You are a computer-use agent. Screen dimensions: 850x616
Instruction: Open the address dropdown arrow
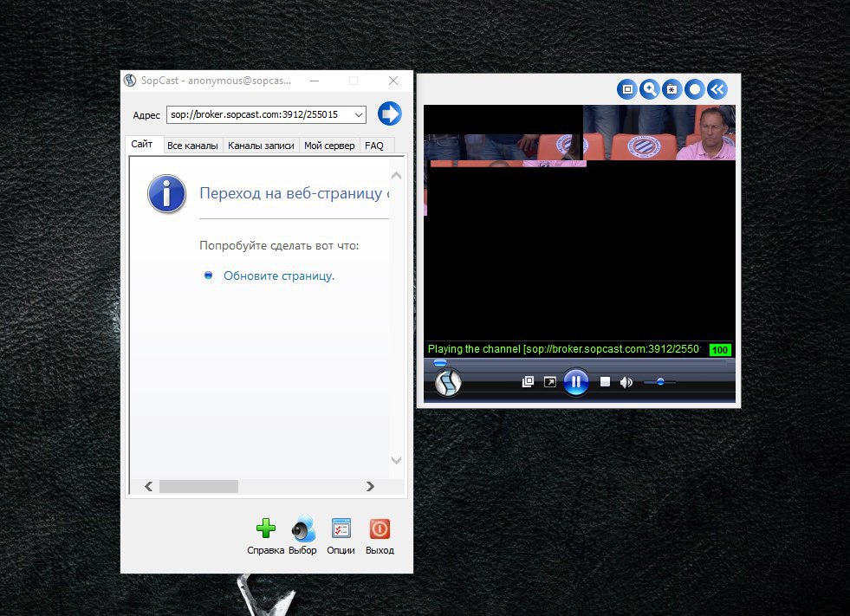pyautogui.click(x=359, y=114)
